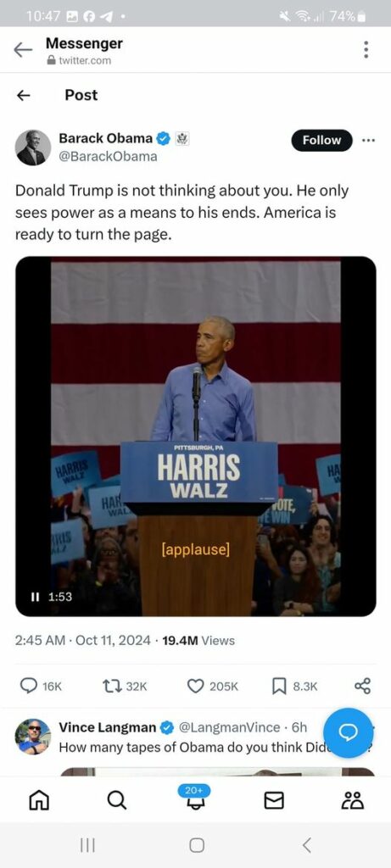Close the in-app browser with top back arrow
Image resolution: width=391 pixels, height=868 pixels.
point(23,50)
